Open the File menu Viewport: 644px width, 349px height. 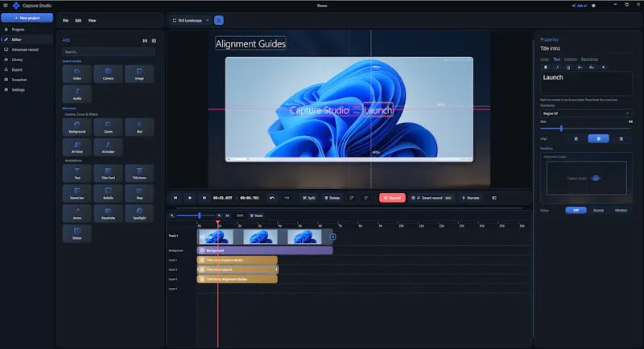pyautogui.click(x=65, y=20)
